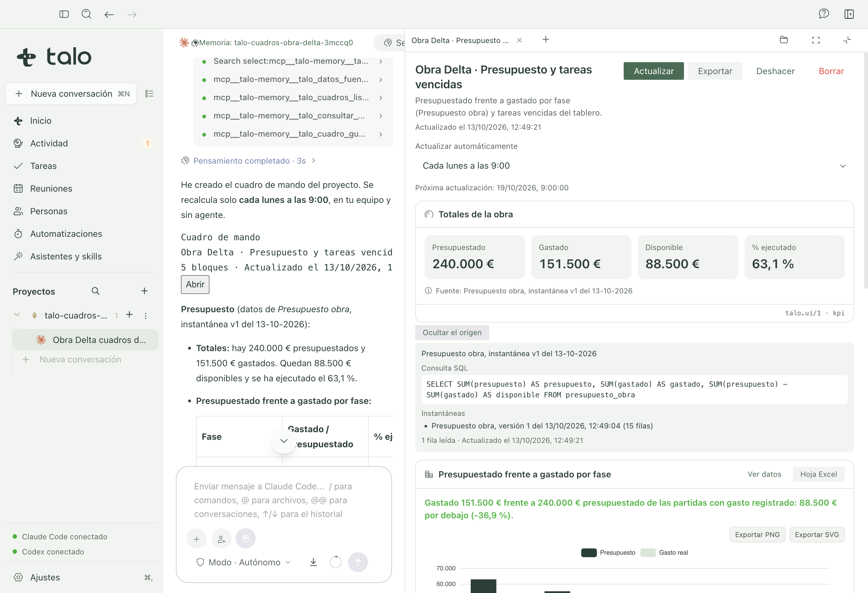
Task: Enter fullscreen for the dashboard panel
Action: (816, 40)
